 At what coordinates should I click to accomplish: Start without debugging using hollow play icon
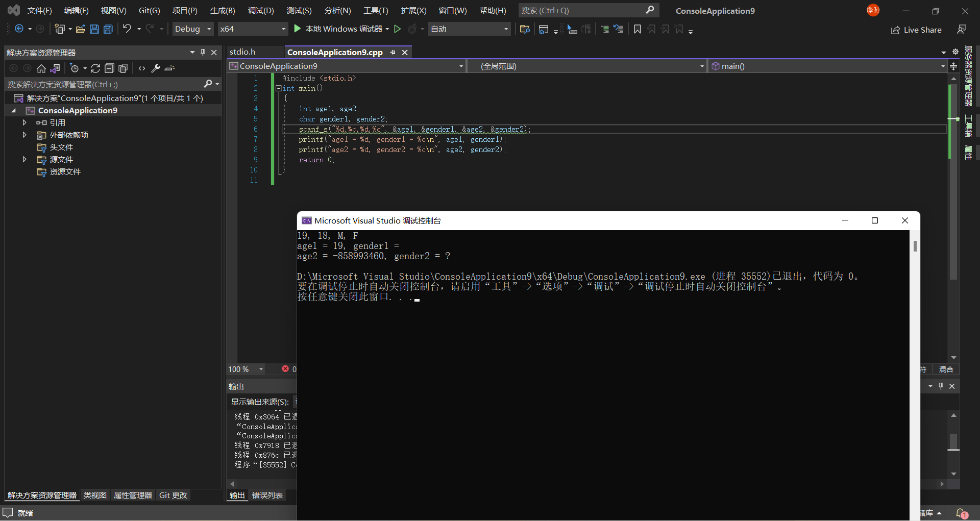coord(398,29)
